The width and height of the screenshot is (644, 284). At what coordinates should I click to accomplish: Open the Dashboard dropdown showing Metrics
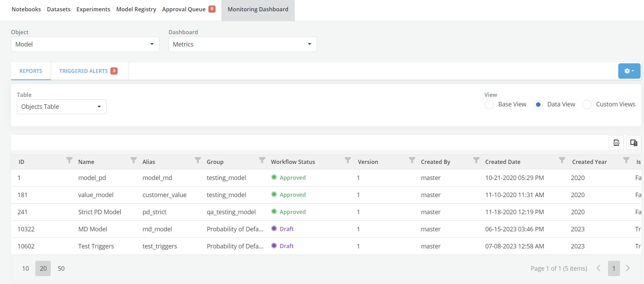(x=242, y=44)
